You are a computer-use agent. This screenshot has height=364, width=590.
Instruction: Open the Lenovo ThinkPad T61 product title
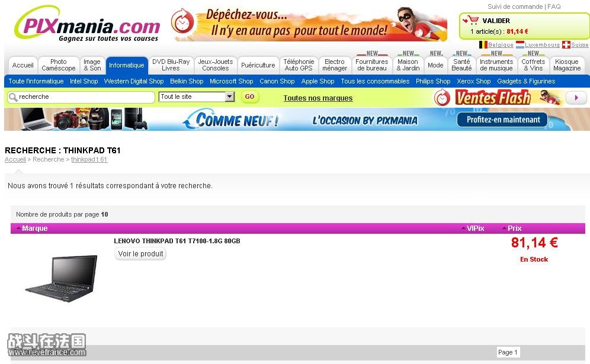point(177,241)
